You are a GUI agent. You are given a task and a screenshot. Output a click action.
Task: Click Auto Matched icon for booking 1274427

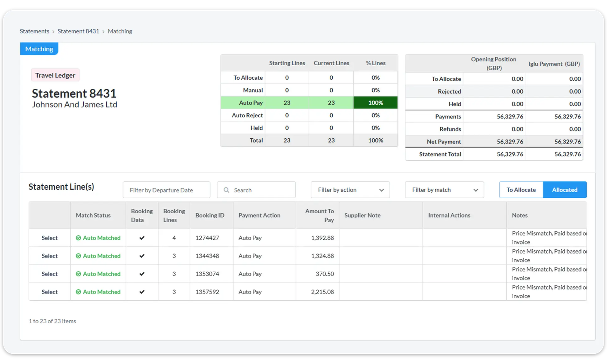pyautogui.click(x=78, y=238)
